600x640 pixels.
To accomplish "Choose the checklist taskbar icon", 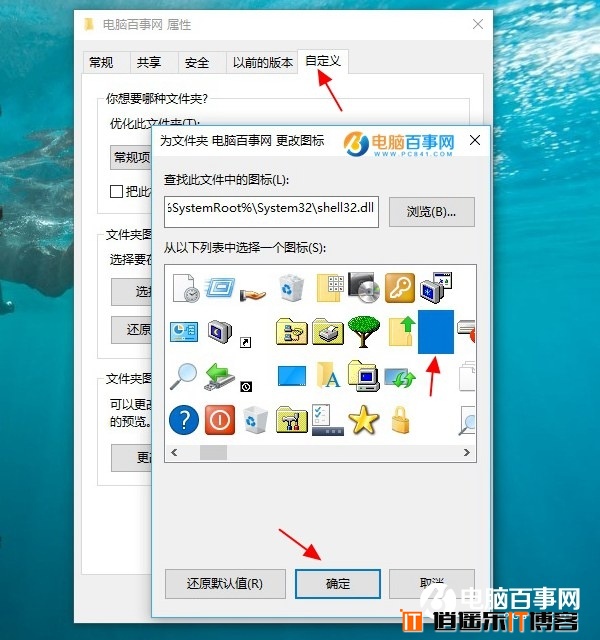I will point(328,420).
